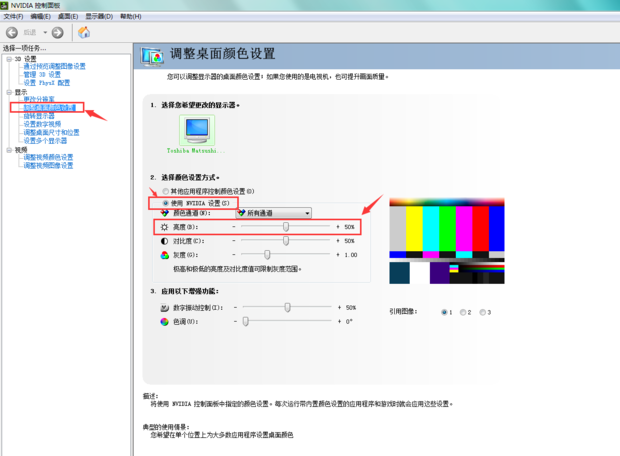Viewport: 620px width, 456px height.
Task: Click the color bars reference image
Action: (x=447, y=241)
